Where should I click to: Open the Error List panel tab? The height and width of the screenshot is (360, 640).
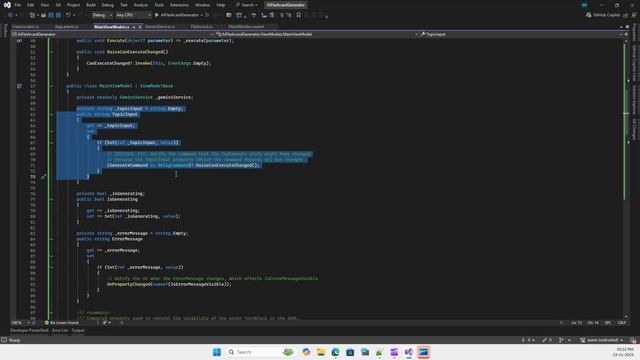point(60,331)
